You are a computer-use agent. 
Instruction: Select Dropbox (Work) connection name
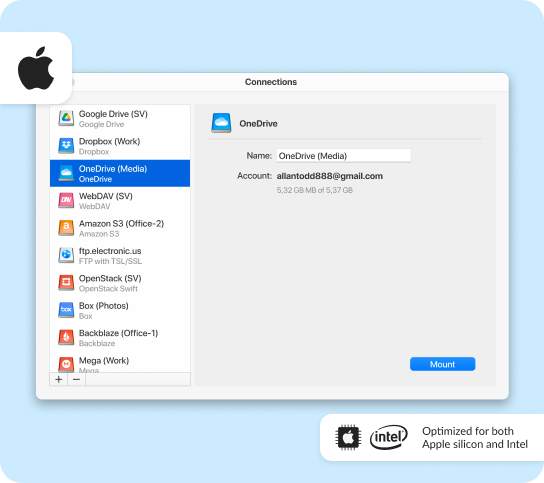[110, 141]
